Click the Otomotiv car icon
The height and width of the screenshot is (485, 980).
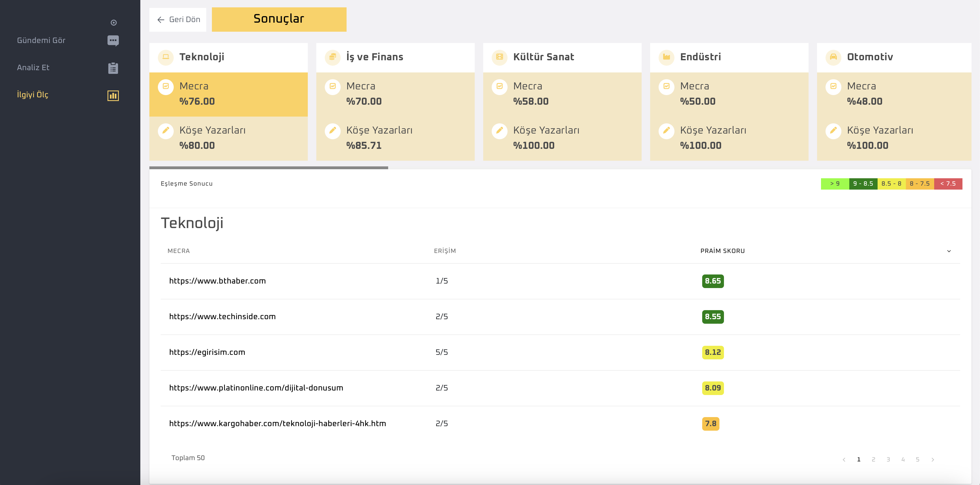(833, 57)
